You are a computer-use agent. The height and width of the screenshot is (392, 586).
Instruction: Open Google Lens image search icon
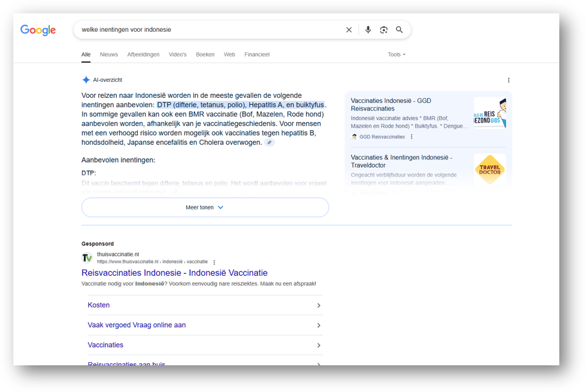tap(384, 30)
